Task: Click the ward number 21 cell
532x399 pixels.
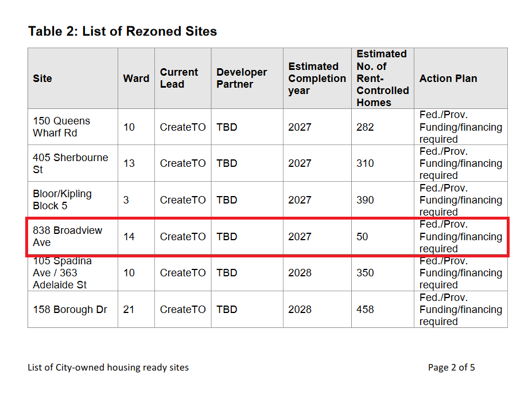Action: (129, 310)
